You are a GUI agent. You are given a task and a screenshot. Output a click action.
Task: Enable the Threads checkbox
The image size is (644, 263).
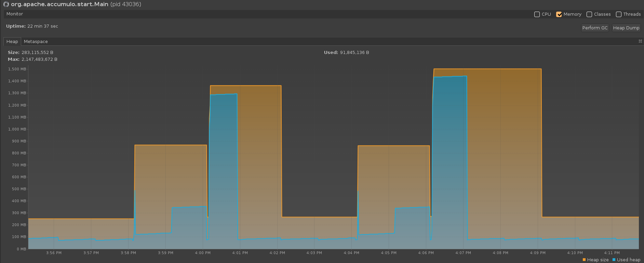pos(619,14)
